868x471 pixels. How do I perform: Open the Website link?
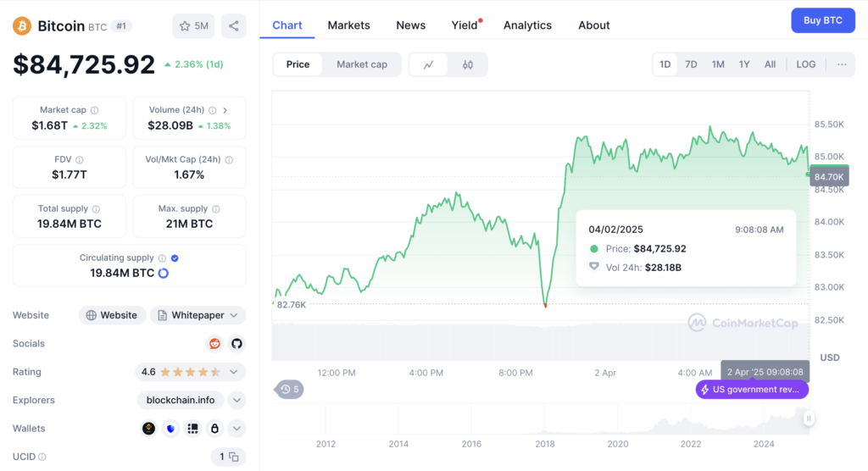pyautogui.click(x=113, y=315)
